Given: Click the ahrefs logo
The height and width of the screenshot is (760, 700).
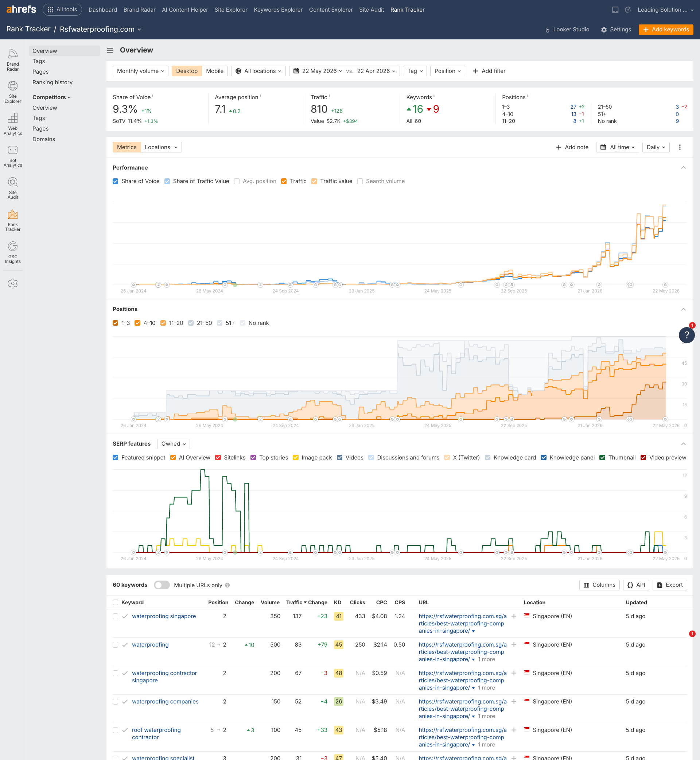Looking at the screenshot, I should 21,9.
